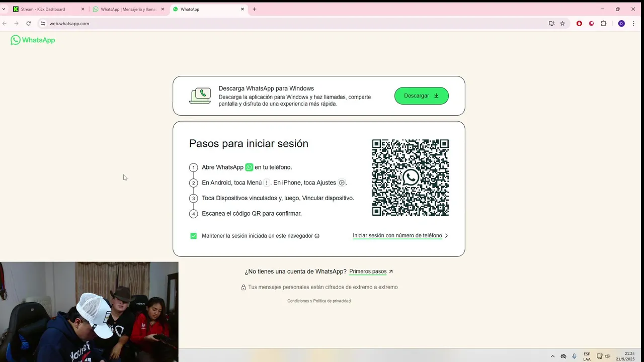644x362 pixels.
Task: Click the install app icon in address bar
Action: pyautogui.click(x=551, y=24)
